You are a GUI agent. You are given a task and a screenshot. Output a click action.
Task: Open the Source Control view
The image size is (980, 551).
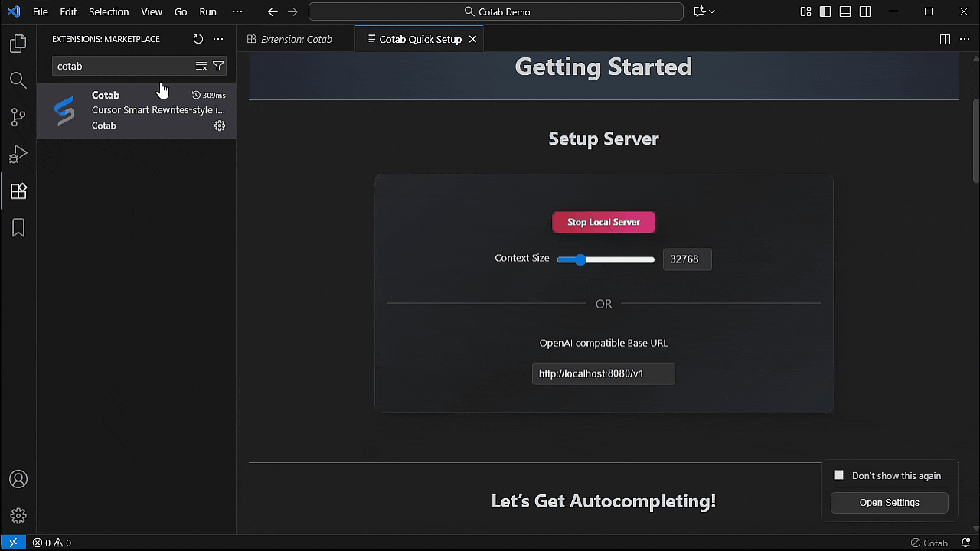[18, 116]
